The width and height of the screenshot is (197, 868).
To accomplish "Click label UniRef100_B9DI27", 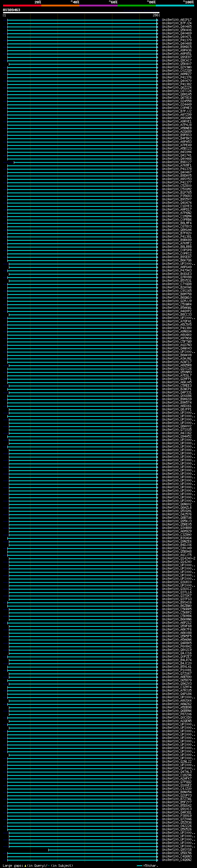I will pyautogui.click(x=176, y=162).
